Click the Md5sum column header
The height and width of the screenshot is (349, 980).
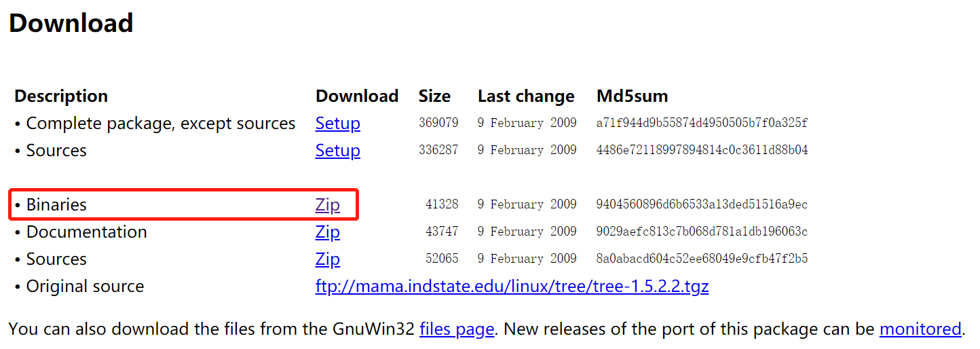632,96
